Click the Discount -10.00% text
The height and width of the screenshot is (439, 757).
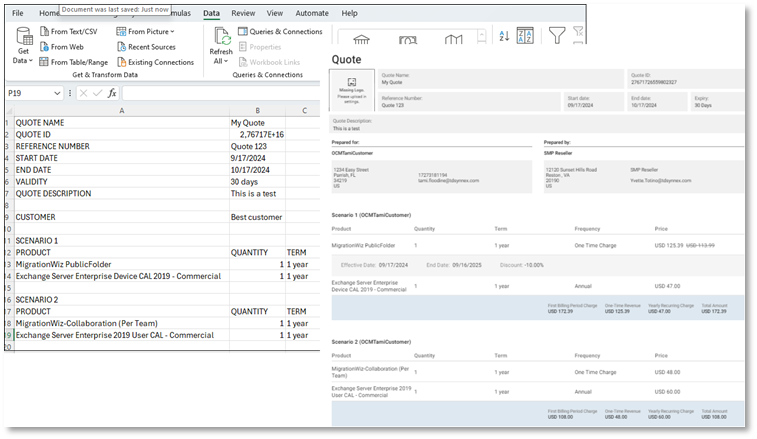521,265
